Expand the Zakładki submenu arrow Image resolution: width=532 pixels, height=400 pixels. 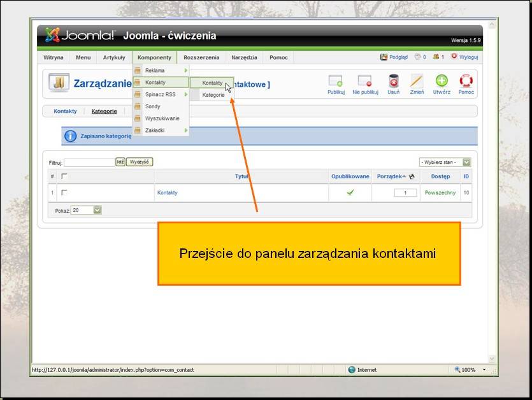[186, 131]
